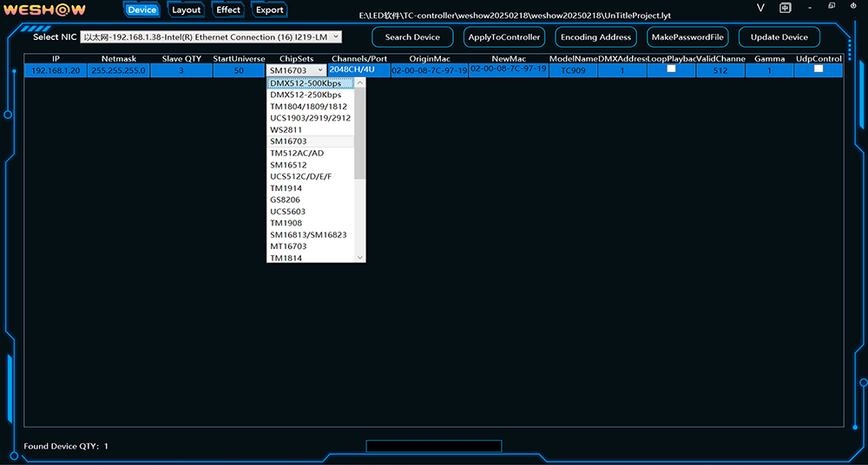Click the restore window icon
Screen dimensions: 868x465
click(x=831, y=7)
